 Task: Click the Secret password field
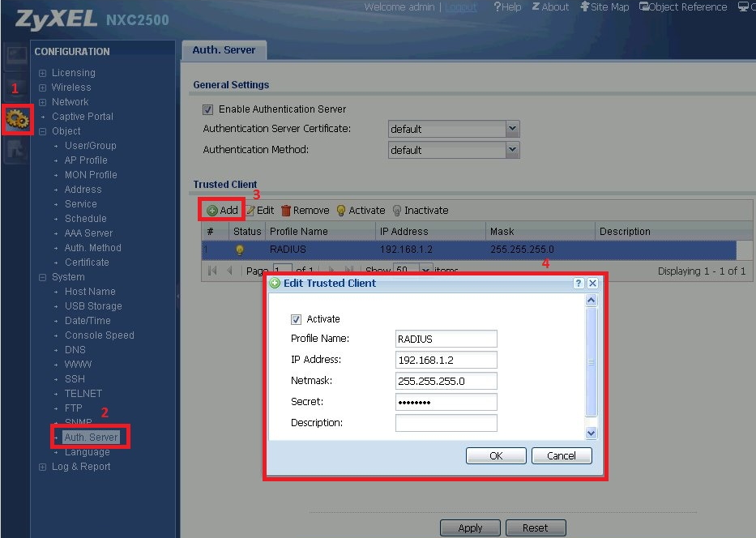coord(446,402)
